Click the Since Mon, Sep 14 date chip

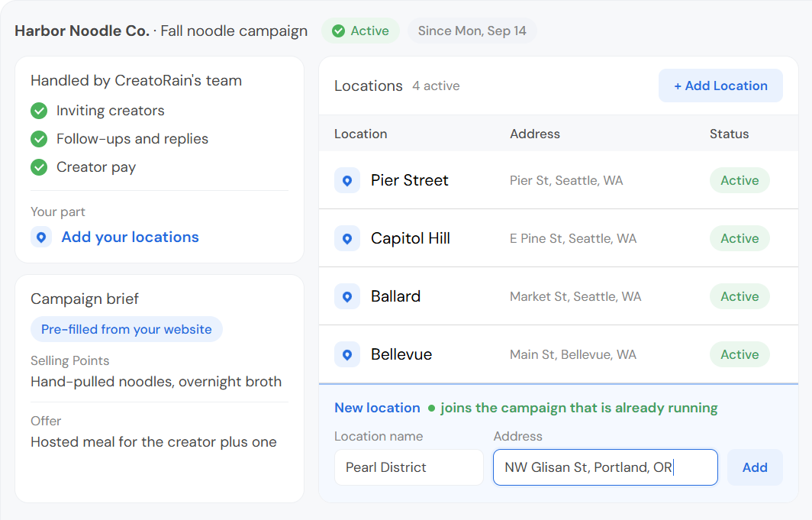pyautogui.click(x=472, y=31)
